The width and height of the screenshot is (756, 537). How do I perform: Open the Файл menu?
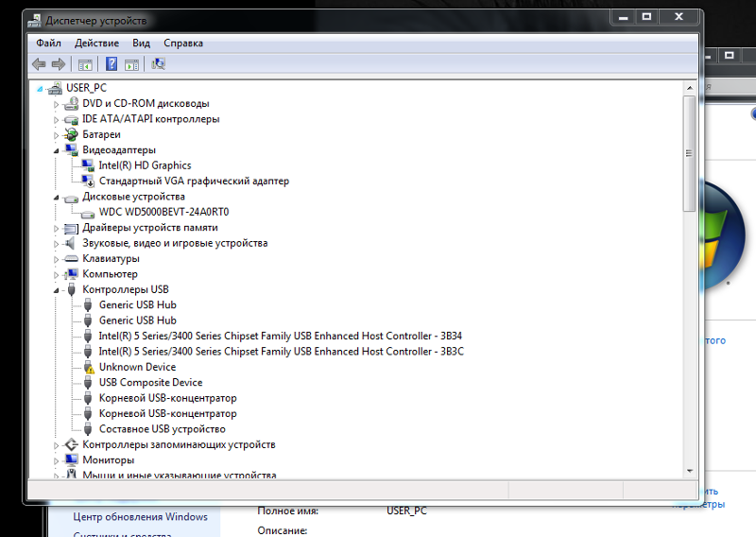pyautogui.click(x=49, y=43)
